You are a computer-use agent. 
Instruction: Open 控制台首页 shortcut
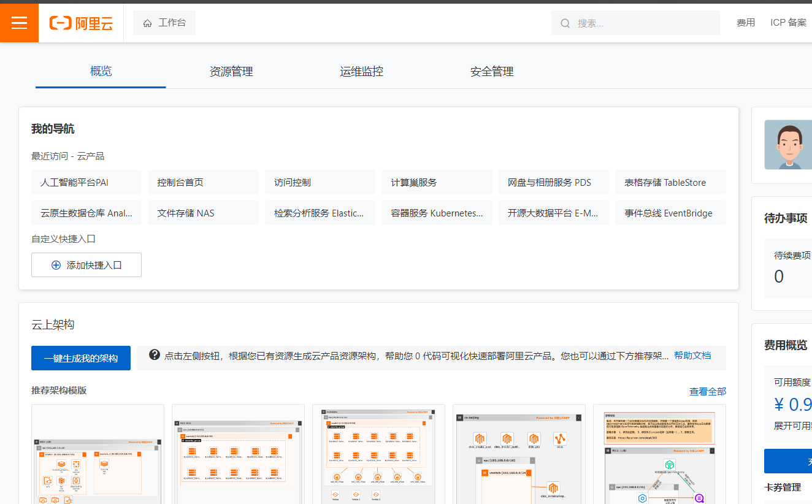[203, 182]
